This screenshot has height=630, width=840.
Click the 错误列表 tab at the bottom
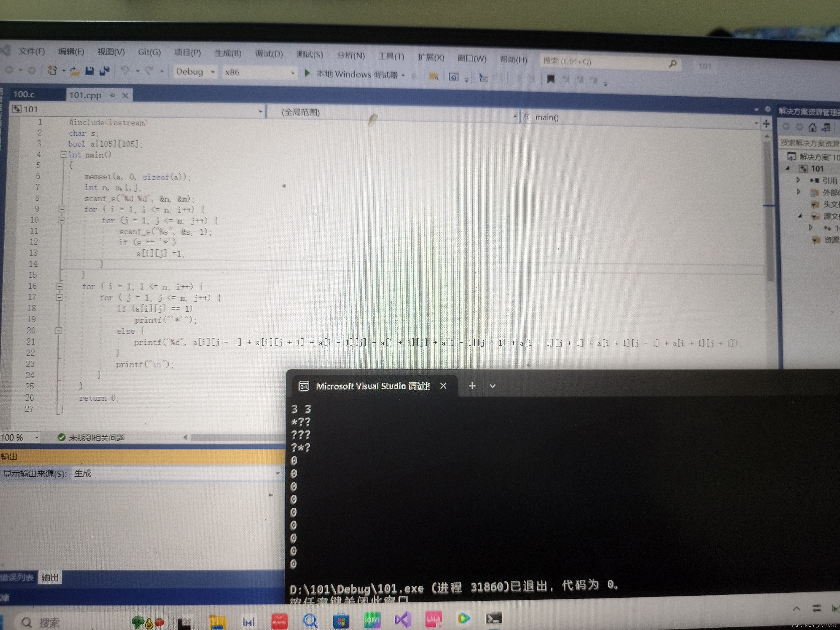click(x=17, y=577)
